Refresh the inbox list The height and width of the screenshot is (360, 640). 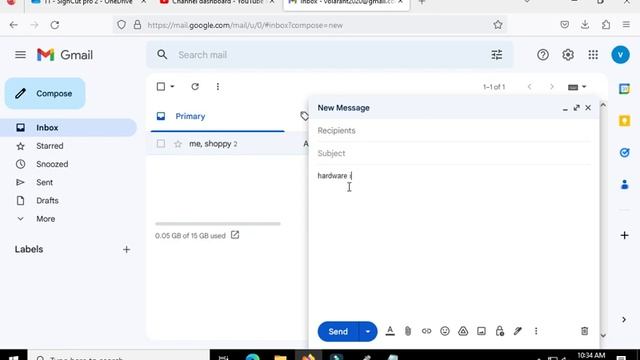click(195, 87)
